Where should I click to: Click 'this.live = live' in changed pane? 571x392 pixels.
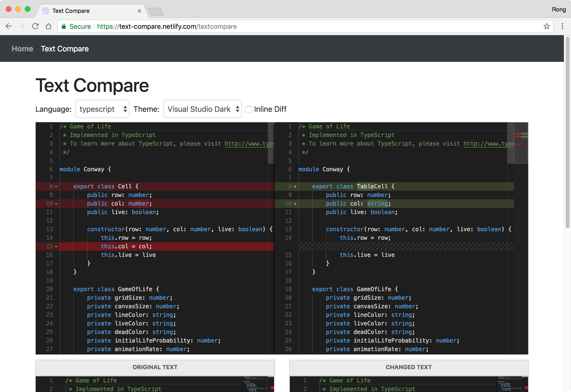(x=367, y=255)
